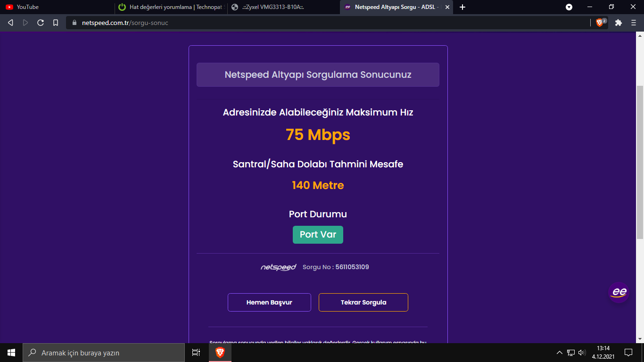644x362 pixels.
Task: Open the browser main menu icon
Action: [x=634, y=23]
